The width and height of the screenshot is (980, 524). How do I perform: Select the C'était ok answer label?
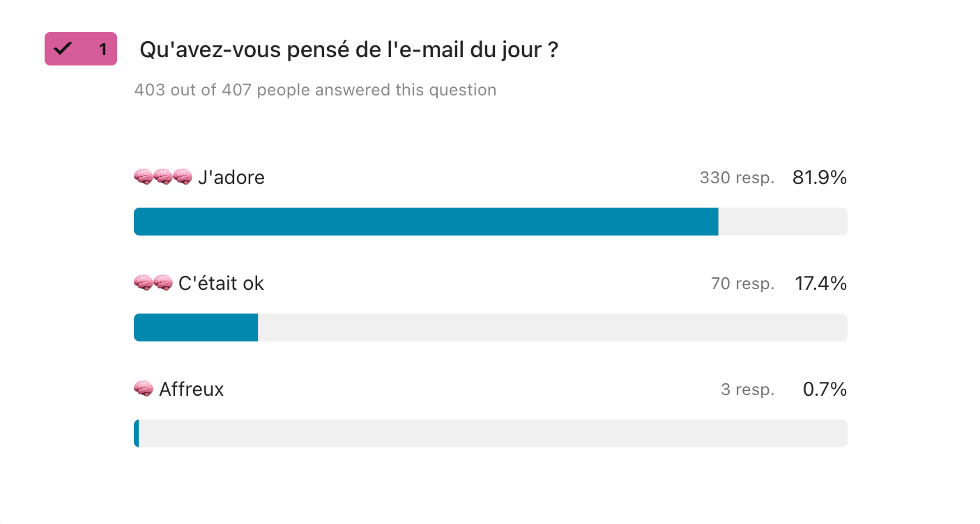click(222, 284)
